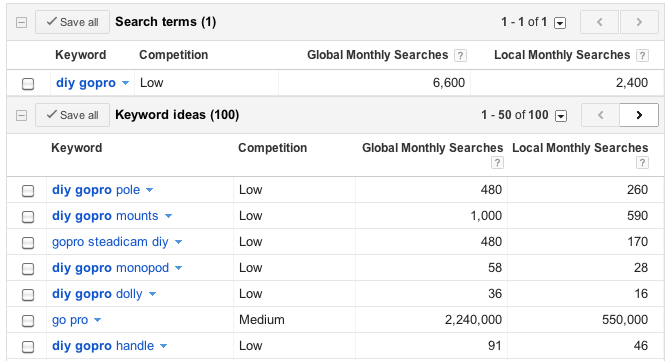Screen dimensions: 672x361
Task: Open help for Search terms Local Monthly Searches
Action: click(642, 55)
